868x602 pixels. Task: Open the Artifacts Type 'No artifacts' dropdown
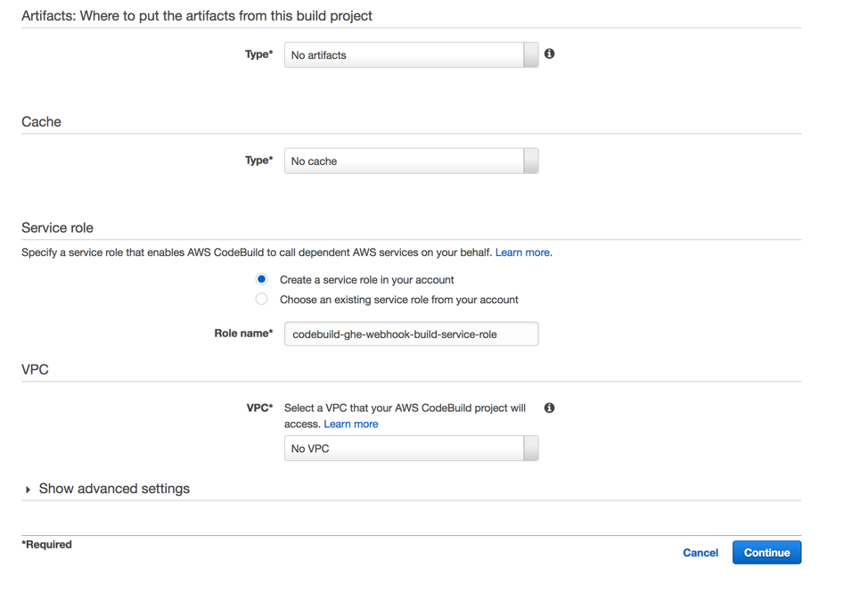pyautogui.click(x=405, y=55)
